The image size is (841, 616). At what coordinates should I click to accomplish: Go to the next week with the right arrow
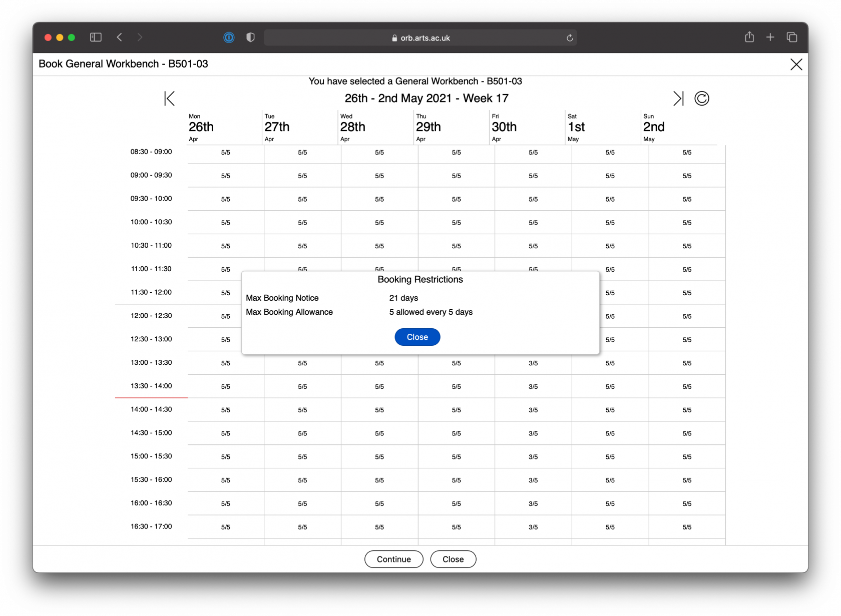click(x=678, y=99)
